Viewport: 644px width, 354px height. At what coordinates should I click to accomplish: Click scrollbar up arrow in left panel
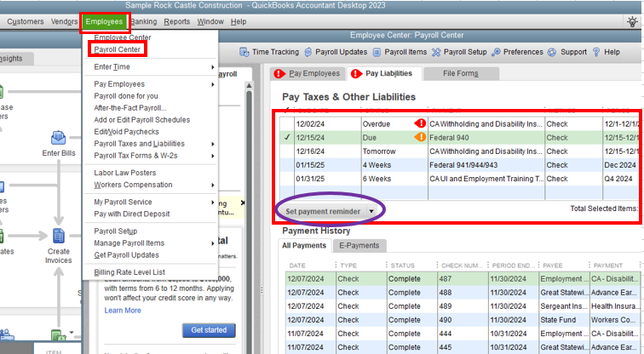(249, 85)
